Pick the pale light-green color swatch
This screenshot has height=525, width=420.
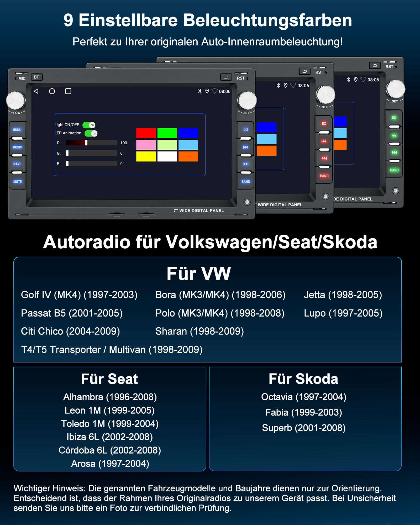[x=167, y=145]
